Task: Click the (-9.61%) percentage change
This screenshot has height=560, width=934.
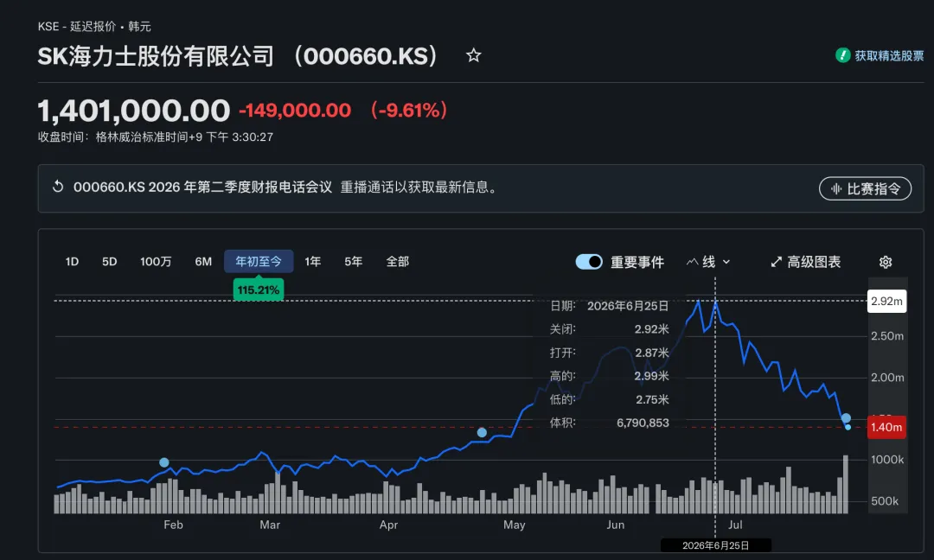Action: tap(408, 111)
